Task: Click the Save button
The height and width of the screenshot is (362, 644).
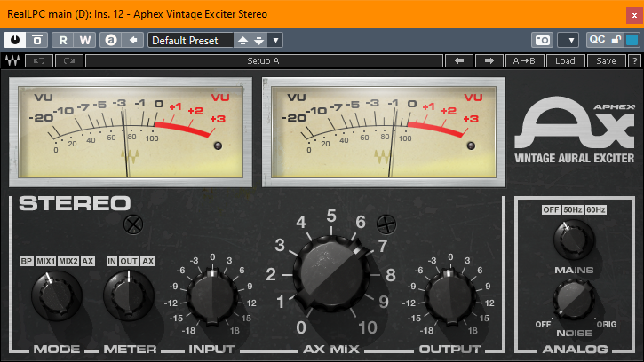Action: [606, 60]
